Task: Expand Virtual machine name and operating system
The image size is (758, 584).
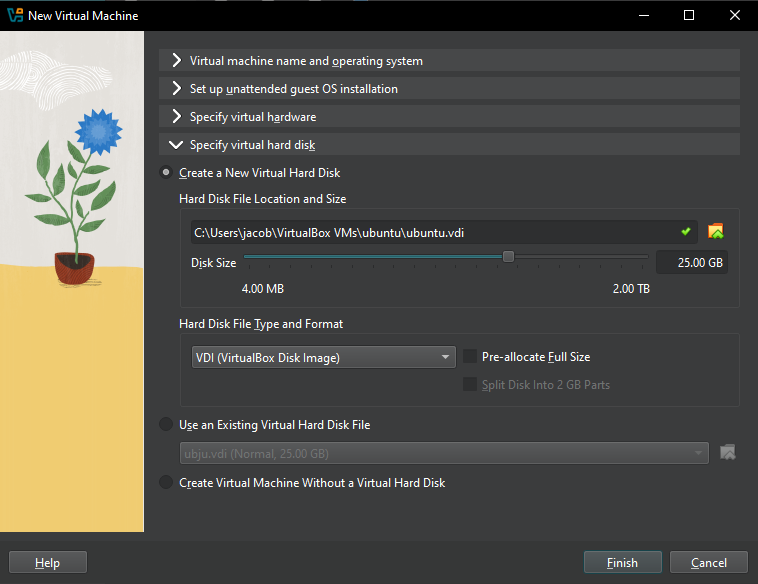Action: tap(306, 61)
